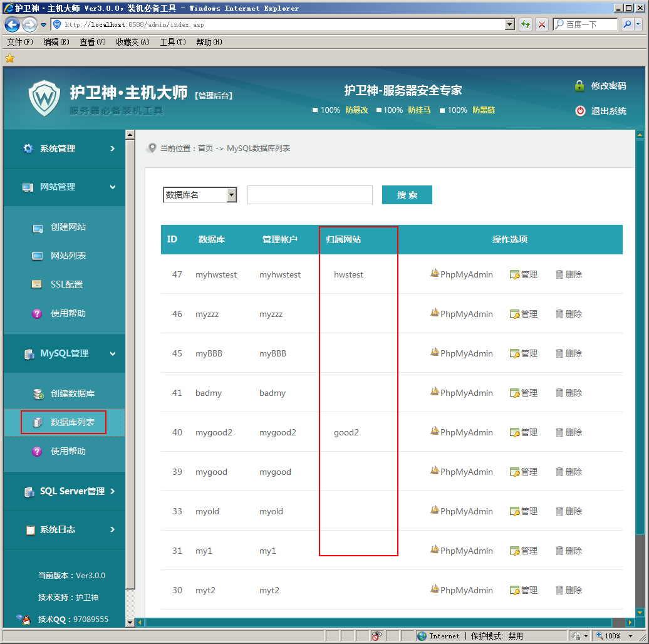Expand the SQL Server管理 section
The image size is (649, 644).
69,491
